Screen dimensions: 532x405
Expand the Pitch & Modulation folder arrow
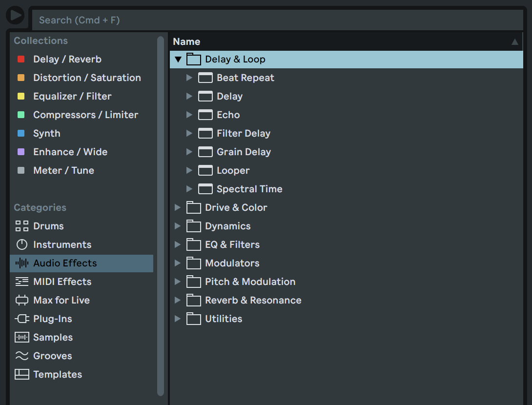[x=178, y=282]
